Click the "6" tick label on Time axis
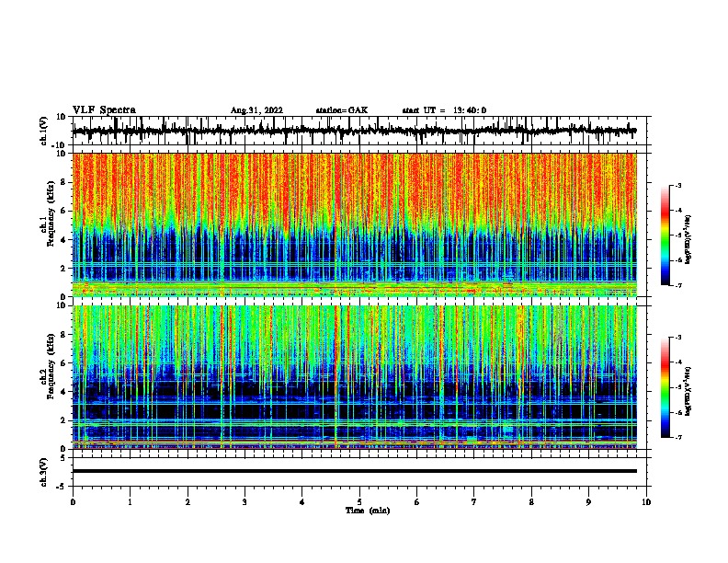Viewport: 728px width, 563px height. (417, 501)
